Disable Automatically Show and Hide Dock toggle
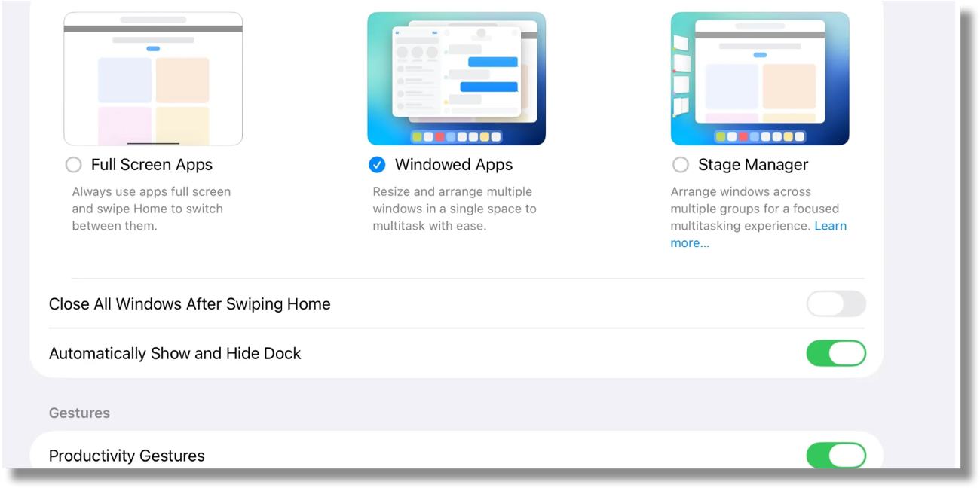The height and width of the screenshot is (488, 980). [x=835, y=353]
